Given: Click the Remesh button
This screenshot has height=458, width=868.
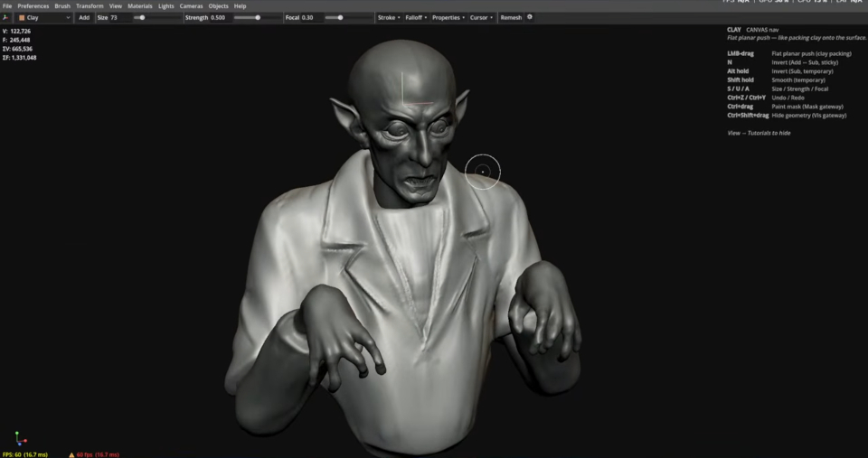Looking at the screenshot, I should (x=511, y=18).
